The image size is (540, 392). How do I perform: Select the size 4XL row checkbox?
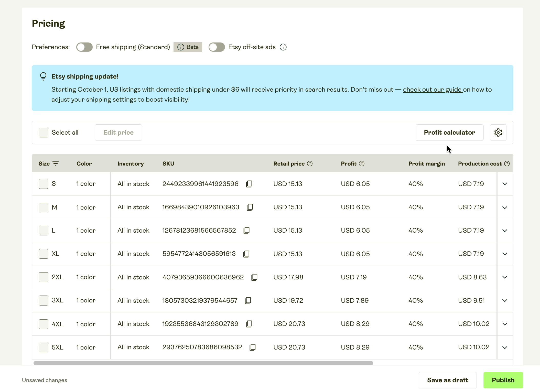coord(44,324)
